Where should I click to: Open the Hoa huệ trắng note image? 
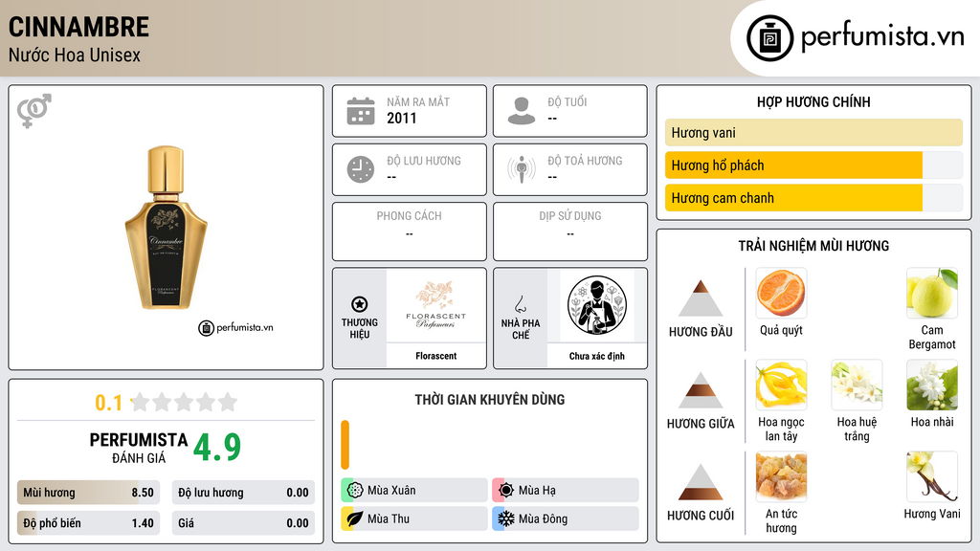coord(857,385)
